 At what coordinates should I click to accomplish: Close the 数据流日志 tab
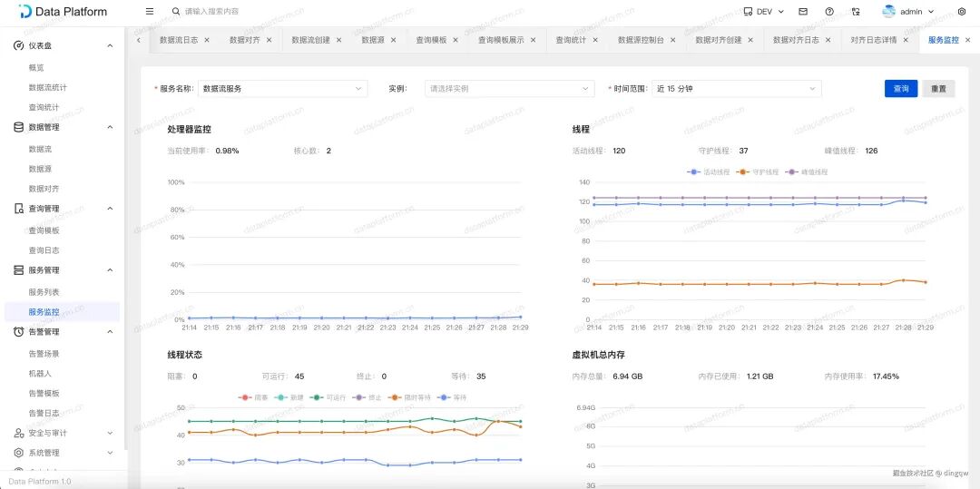tap(207, 39)
